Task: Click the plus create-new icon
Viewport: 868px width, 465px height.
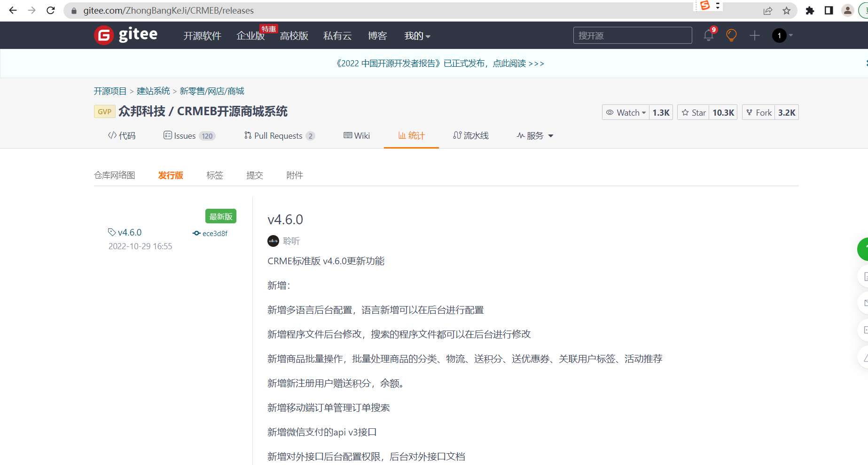Action: [x=755, y=35]
